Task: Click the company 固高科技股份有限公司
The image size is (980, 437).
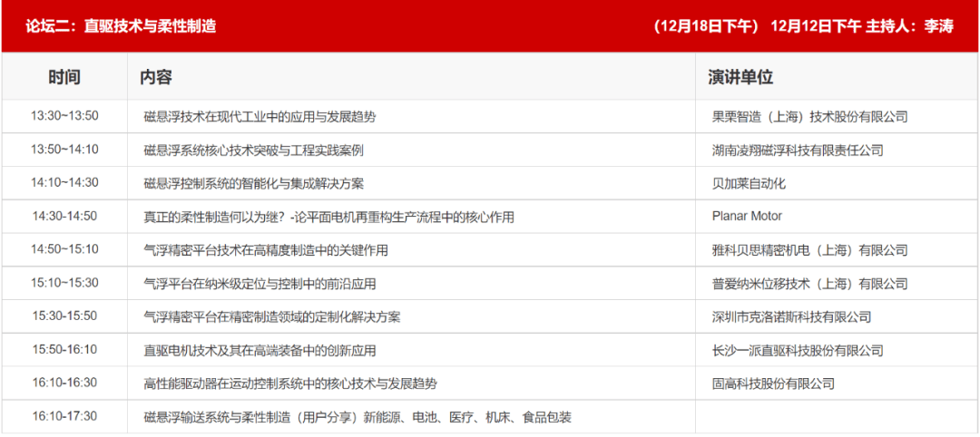Action: 773,384
